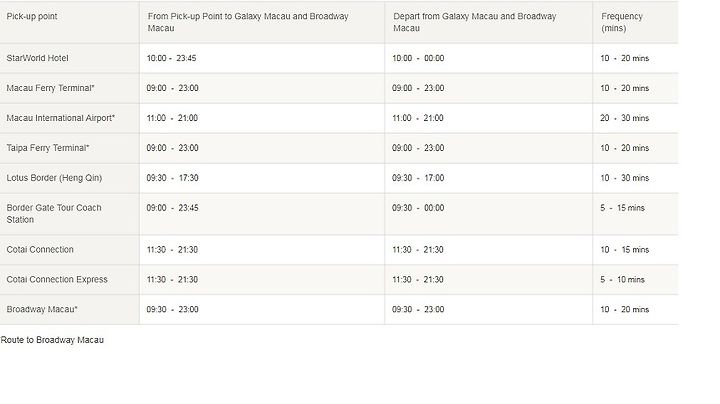The width and height of the screenshot is (720, 404).
Task: Select the 5 - 10 mins frequency cell
Action: tap(622, 279)
